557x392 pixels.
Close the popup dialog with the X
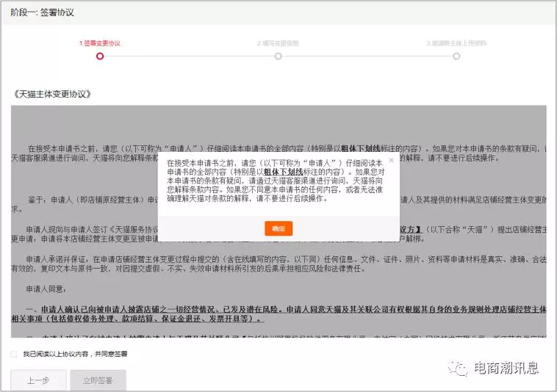[391, 160]
